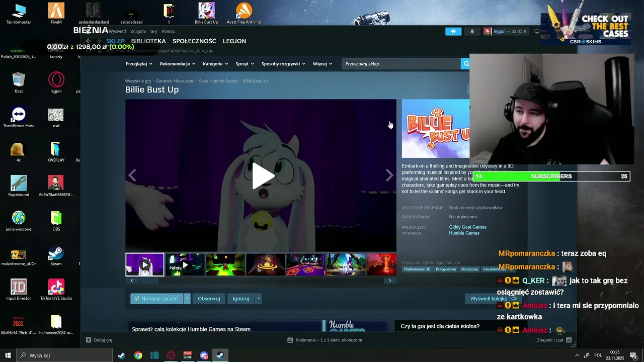Go back with Steam's back arrow
Image resolution: width=644 pixels, height=362 pixels.
(88, 41)
